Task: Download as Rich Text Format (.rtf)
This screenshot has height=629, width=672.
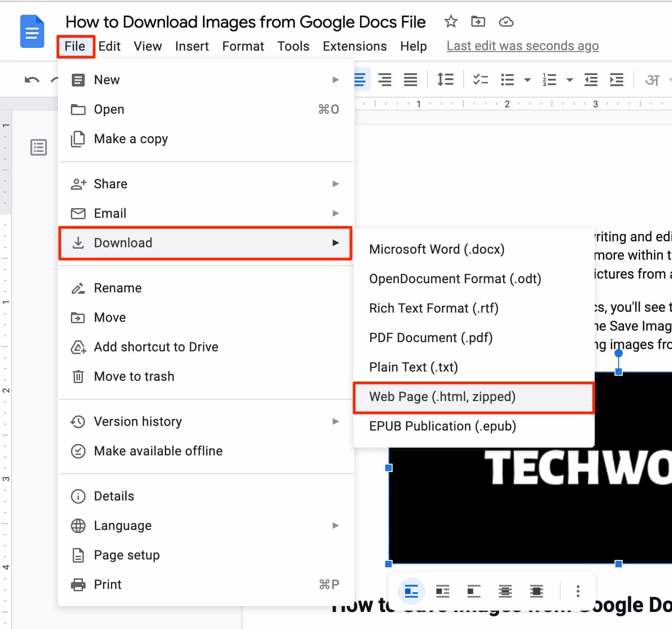Action: click(x=474, y=308)
